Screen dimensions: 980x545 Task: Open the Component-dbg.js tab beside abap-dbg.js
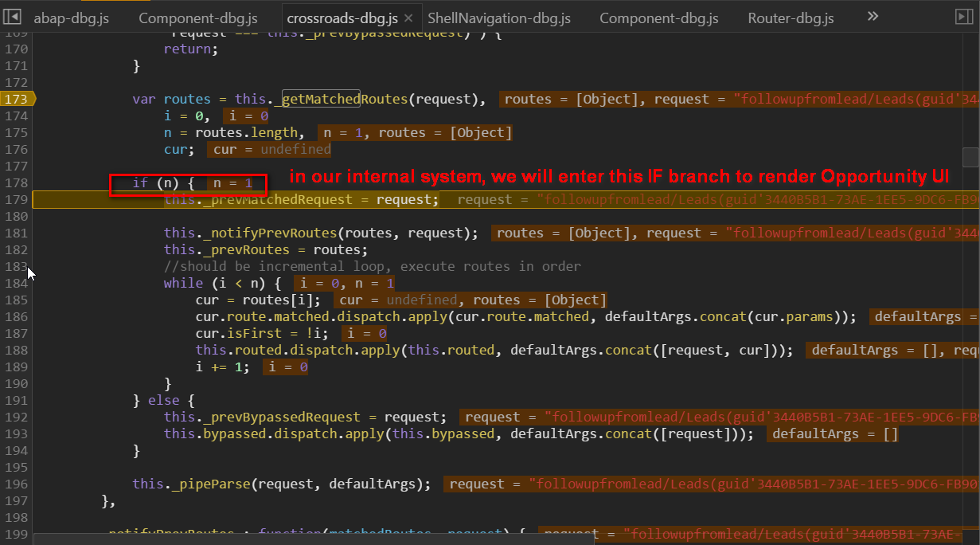click(198, 18)
